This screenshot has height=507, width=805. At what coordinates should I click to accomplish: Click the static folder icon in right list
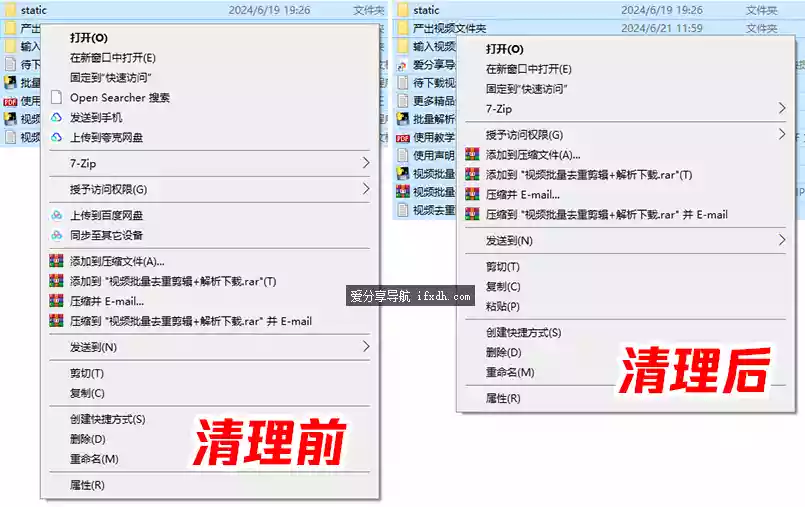coord(402,10)
